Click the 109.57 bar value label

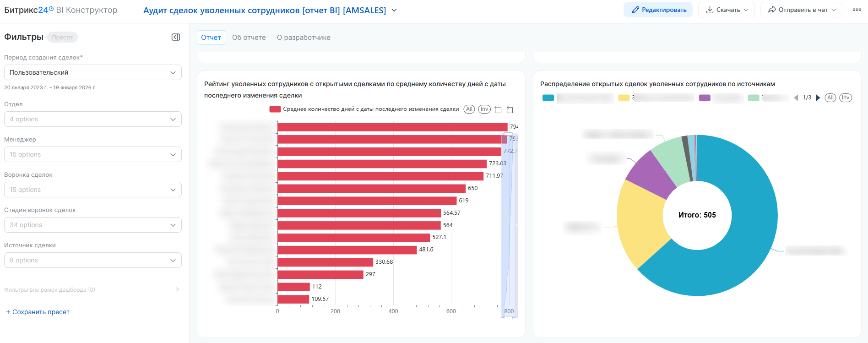(x=320, y=299)
